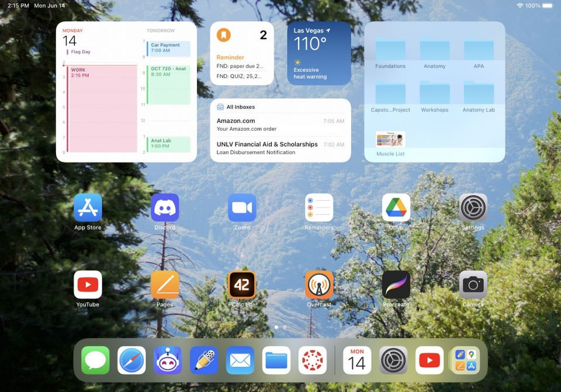Select the WORK event in calendar widget

(x=102, y=108)
